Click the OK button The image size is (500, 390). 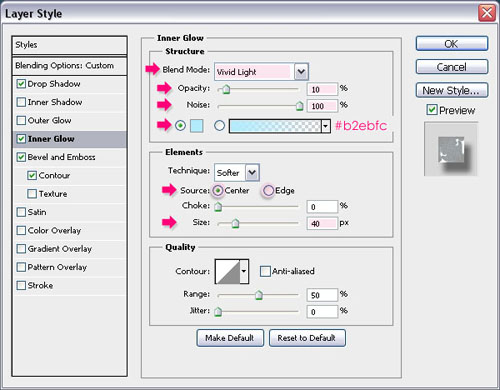(452, 44)
